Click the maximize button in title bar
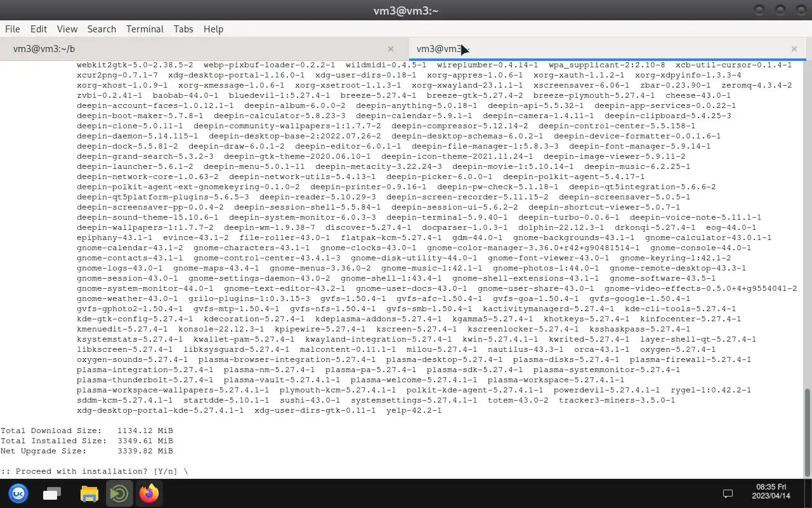 click(x=780, y=10)
